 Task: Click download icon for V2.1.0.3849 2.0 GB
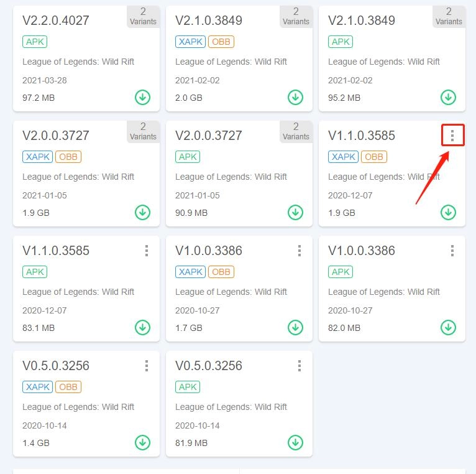tap(295, 98)
